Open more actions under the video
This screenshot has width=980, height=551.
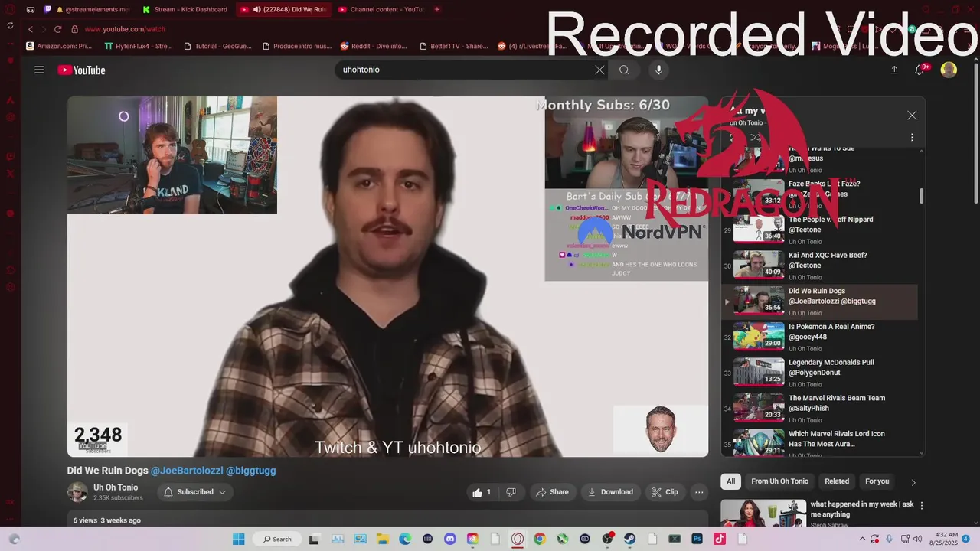698,492
